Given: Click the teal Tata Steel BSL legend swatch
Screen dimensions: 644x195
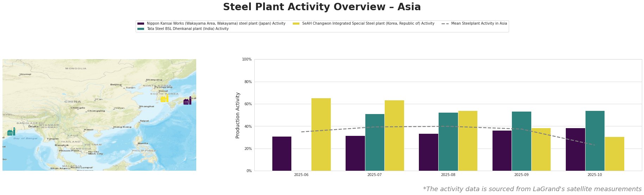Looking at the screenshot, I should [x=141, y=29].
